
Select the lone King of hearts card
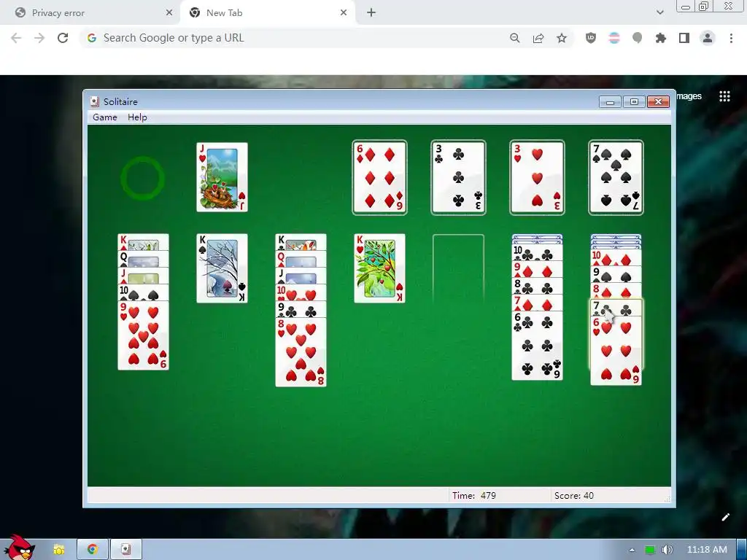coord(379,268)
